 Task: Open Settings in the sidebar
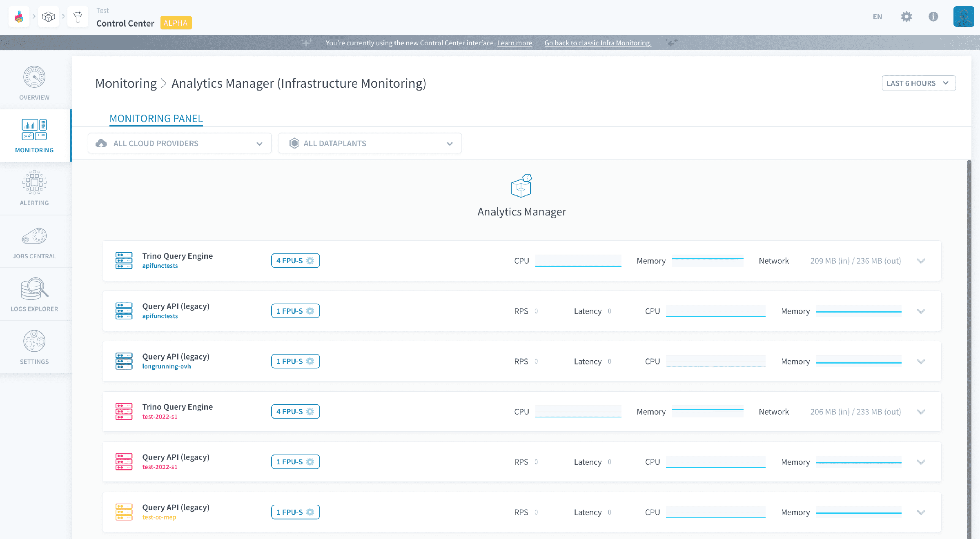[x=34, y=347]
